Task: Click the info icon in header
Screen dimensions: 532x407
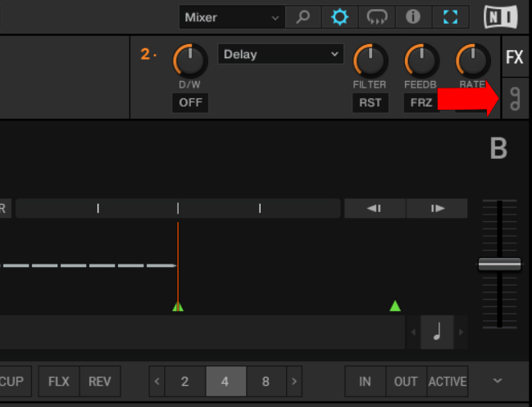Action: tap(413, 16)
